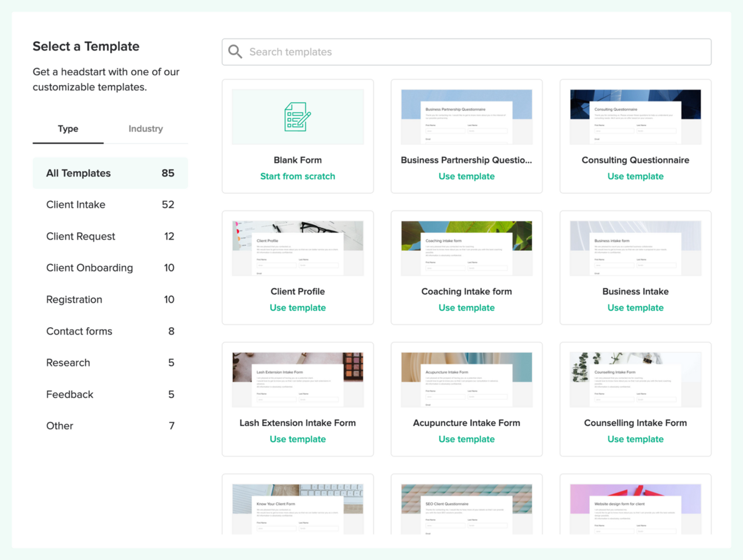Viewport: 743px width, 560px height.
Task: Pick the Acupuncture Intake Form preview image
Action: [466, 380]
